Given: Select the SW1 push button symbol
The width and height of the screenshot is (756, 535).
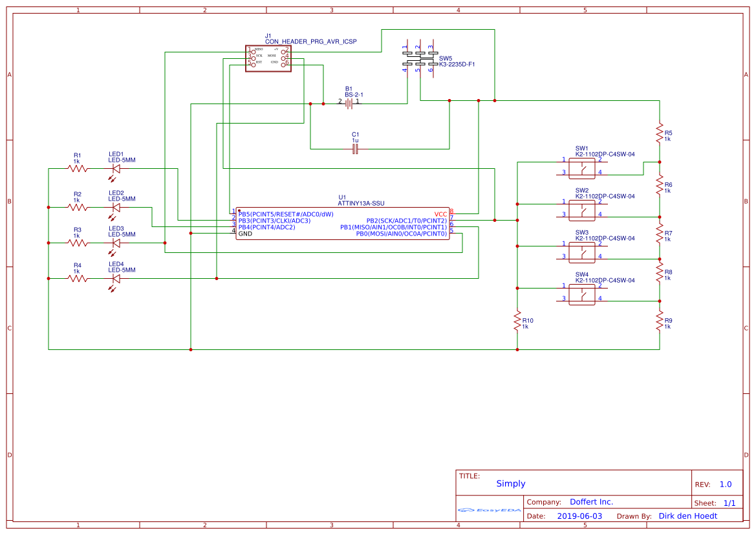Looking at the screenshot, I should tap(582, 169).
